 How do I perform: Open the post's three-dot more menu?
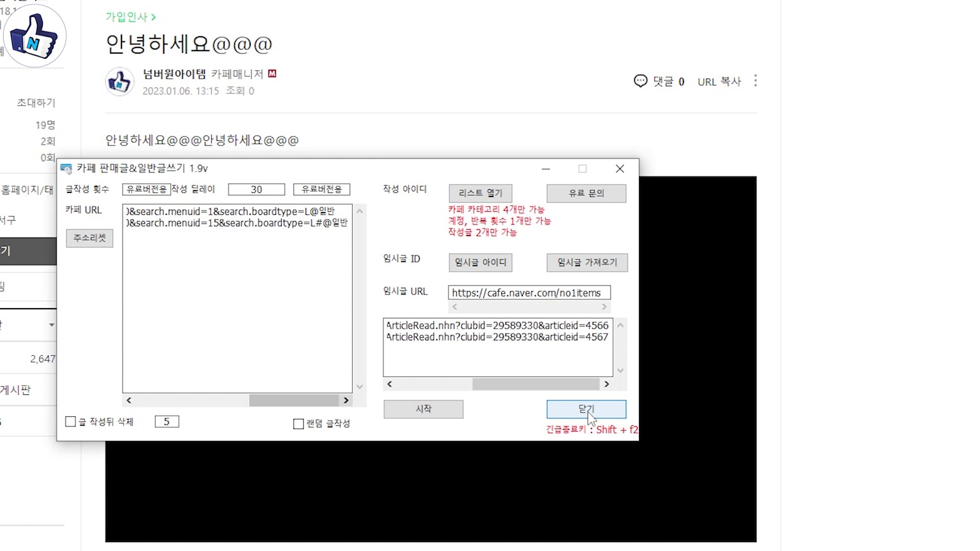[755, 81]
